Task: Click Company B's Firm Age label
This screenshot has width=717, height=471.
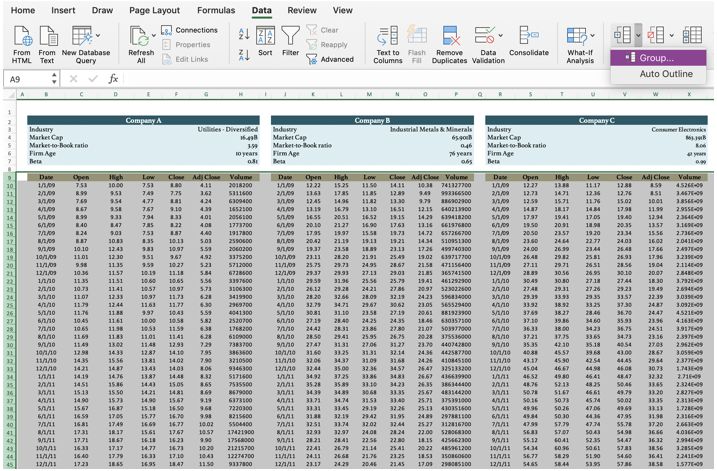Action: pos(286,153)
